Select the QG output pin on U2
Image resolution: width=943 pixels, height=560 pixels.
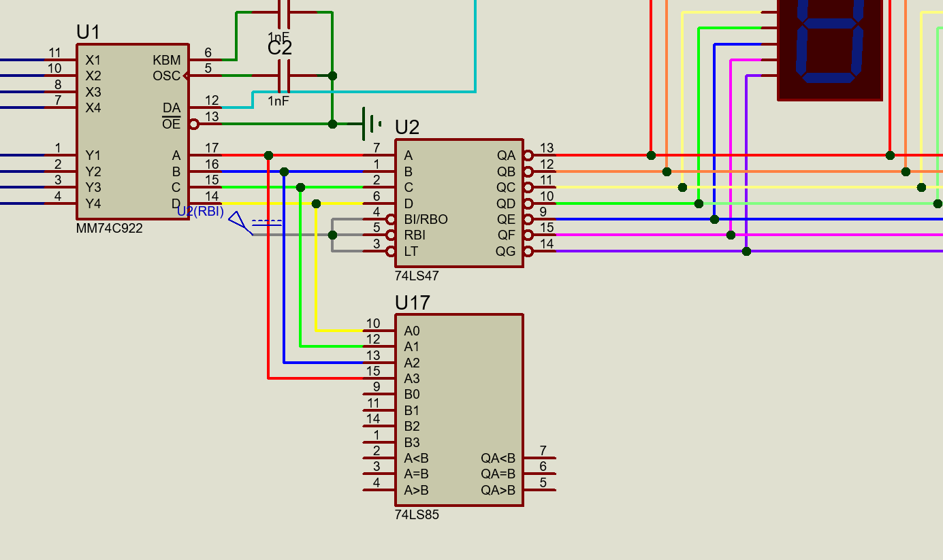click(540, 251)
